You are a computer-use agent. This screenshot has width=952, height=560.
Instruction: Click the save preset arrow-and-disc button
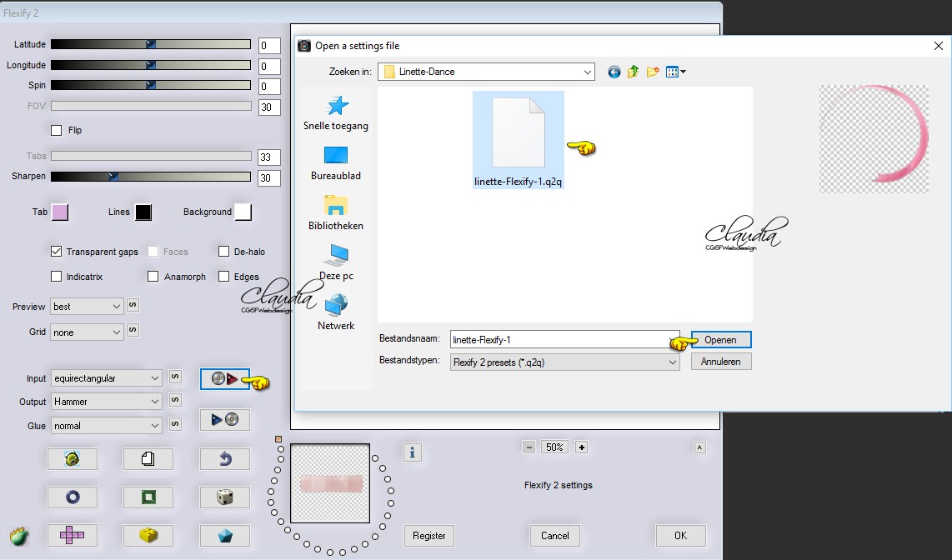224,419
